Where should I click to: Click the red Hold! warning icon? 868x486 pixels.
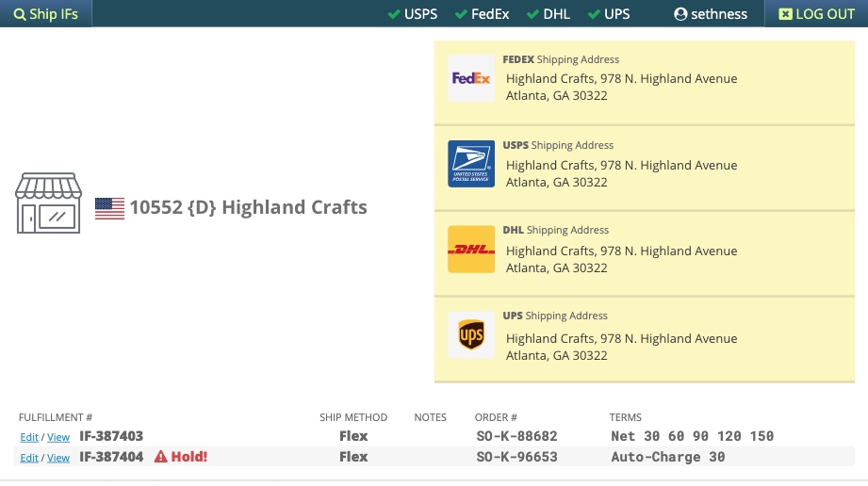(160, 457)
